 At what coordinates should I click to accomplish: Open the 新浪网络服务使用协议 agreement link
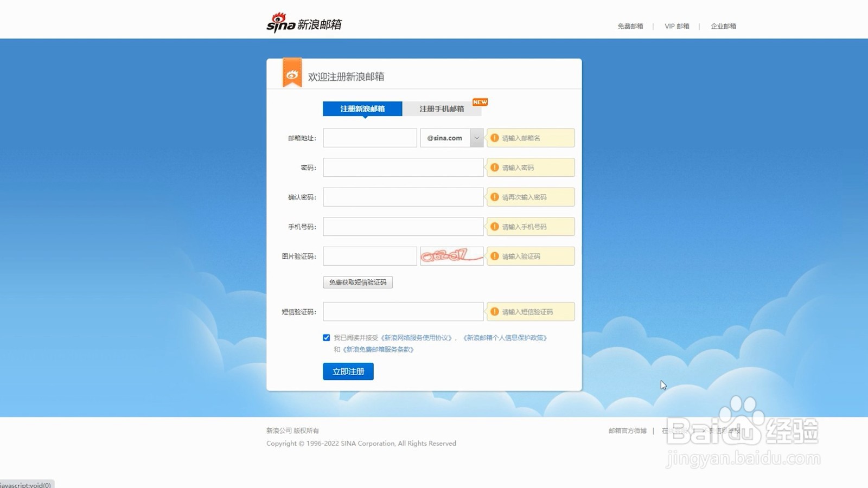click(418, 337)
